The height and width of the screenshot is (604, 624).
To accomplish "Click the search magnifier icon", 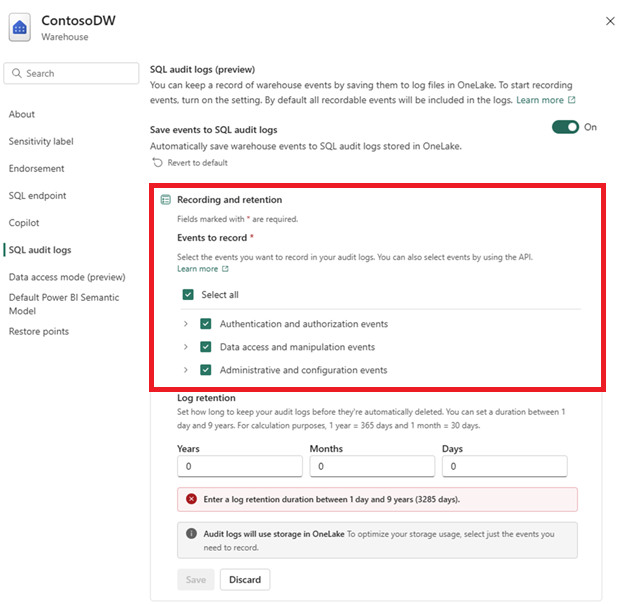I will click(16, 73).
